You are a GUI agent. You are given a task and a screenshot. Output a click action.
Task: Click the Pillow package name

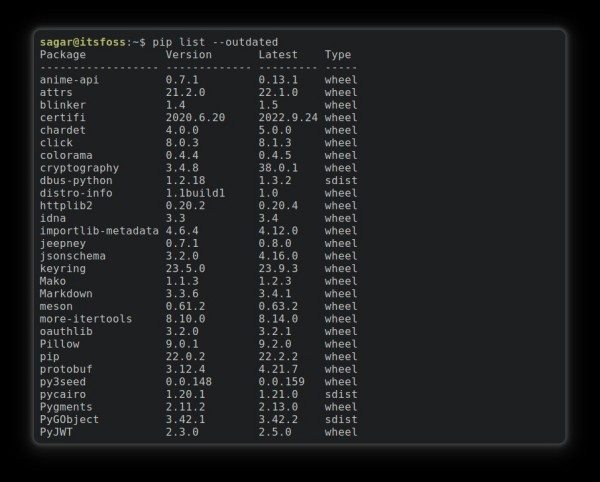[x=59, y=344]
